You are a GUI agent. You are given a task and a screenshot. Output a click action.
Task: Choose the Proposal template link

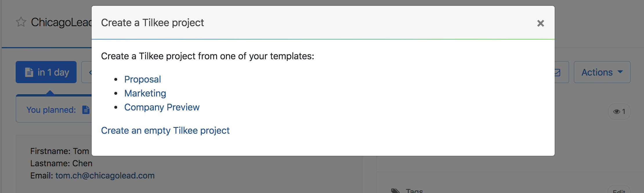[142, 79]
